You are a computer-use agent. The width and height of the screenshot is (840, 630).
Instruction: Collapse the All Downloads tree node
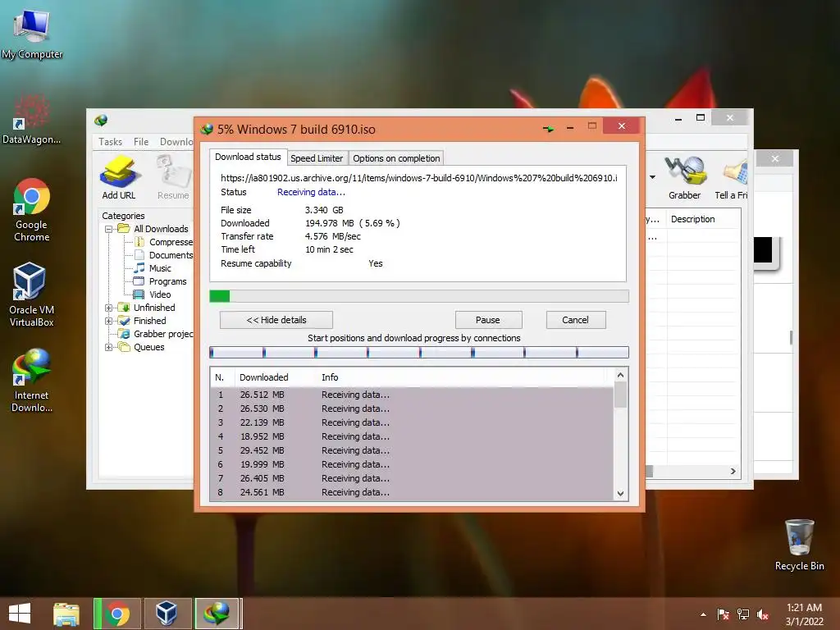click(109, 229)
